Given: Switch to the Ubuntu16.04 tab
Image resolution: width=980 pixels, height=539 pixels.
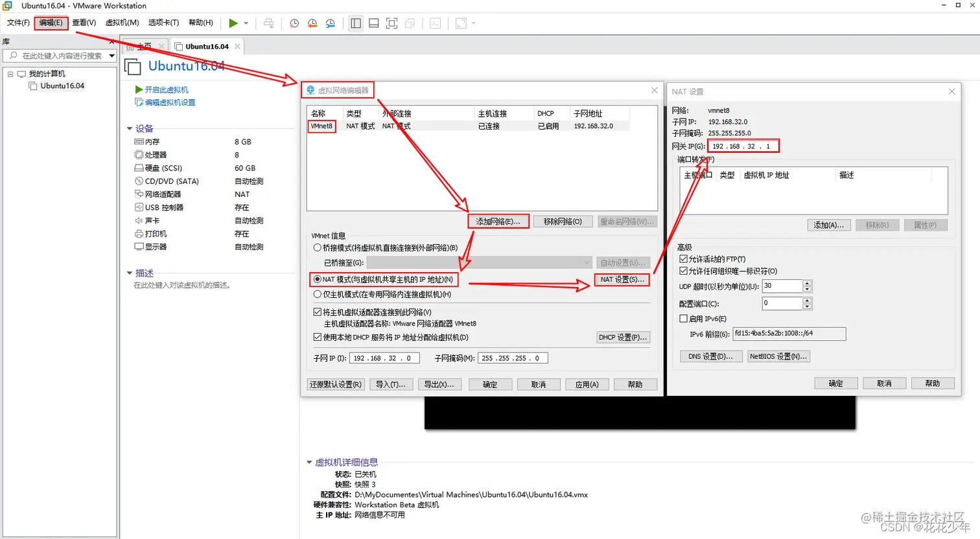Looking at the screenshot, I should click(x=207, y=47).
